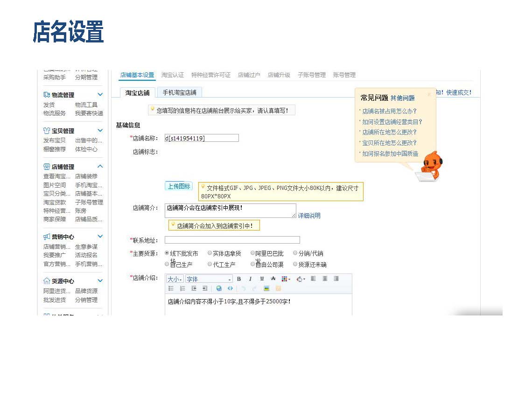The image size is (532, 399).
Task: Collapse the 店铺管理 section chevron
Action: (x=100, y=166)
